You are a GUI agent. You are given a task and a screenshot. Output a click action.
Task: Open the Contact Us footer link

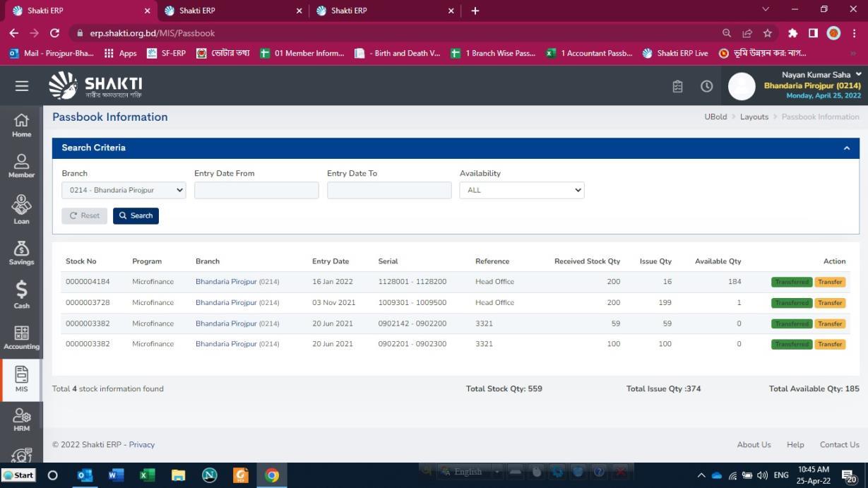point(840,445)
